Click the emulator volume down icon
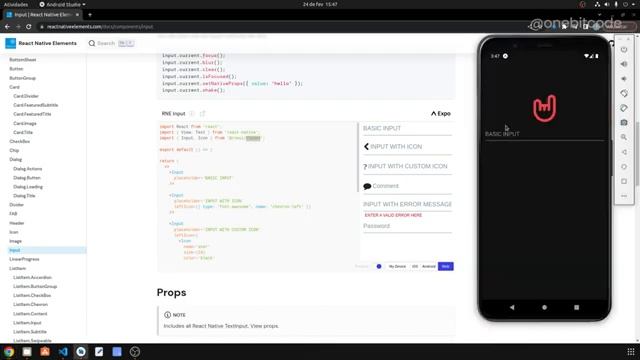The image size is (640, 360). pos(624,79)
